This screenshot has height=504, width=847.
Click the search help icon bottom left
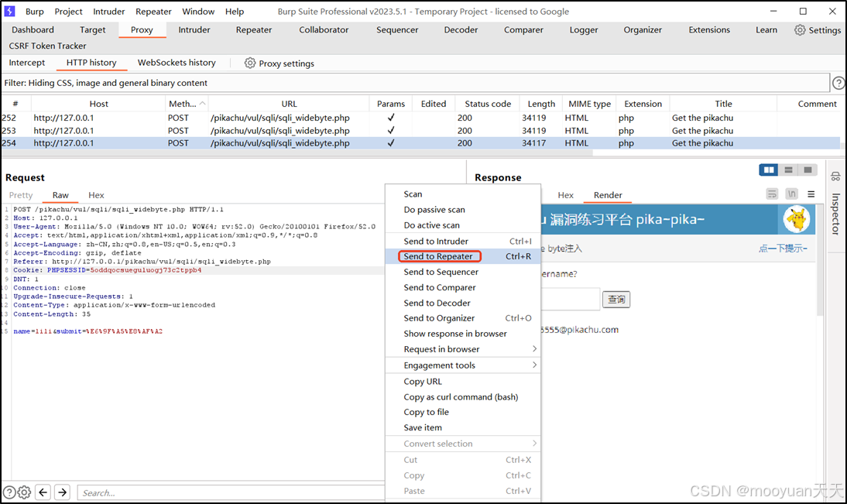click(x=10, y=492)
